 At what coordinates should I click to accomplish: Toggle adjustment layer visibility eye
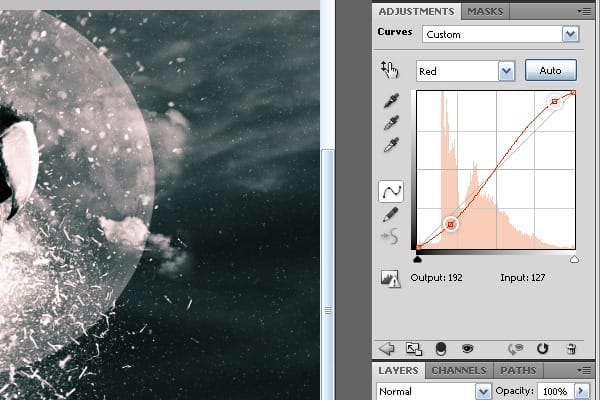[466, 348]
